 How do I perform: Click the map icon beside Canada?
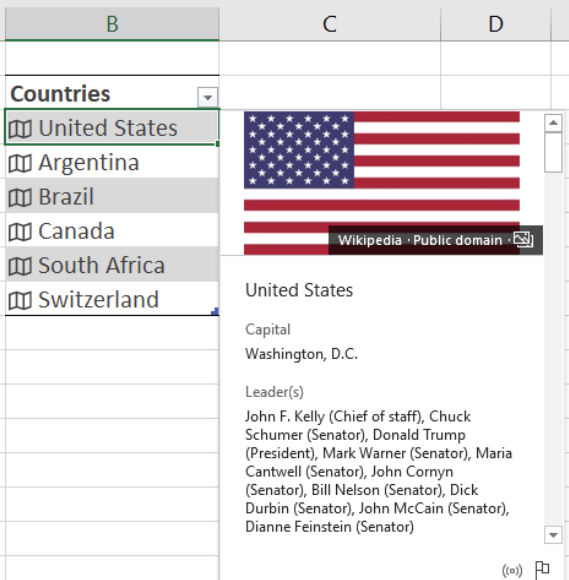[x=20, y=232]
